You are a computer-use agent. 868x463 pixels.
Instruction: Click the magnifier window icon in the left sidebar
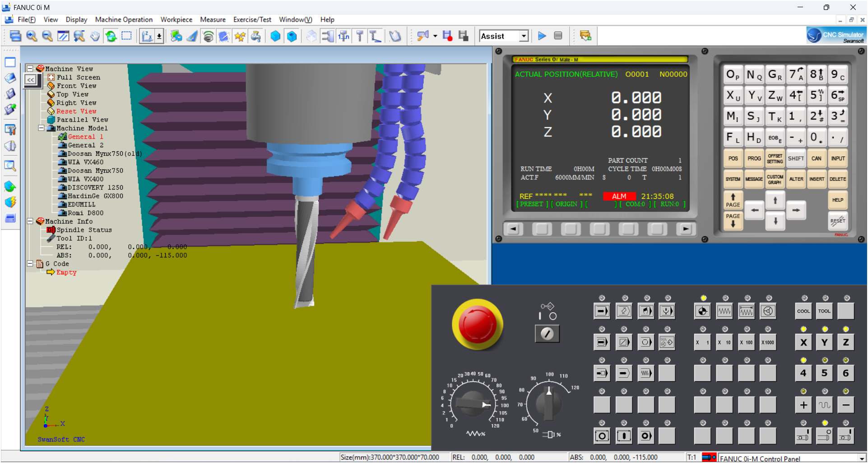(10, 166)
